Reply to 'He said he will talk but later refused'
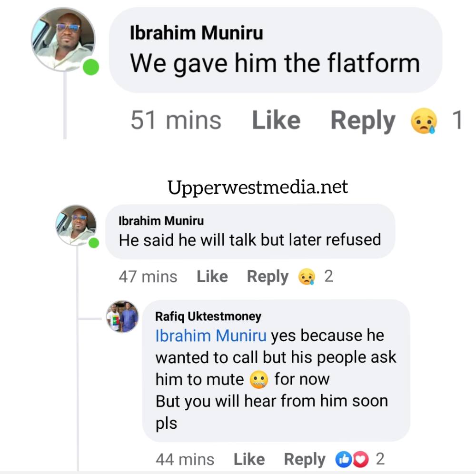Image resolution: width=476 pixels, height=474 pixels. [x=268, y=276]
